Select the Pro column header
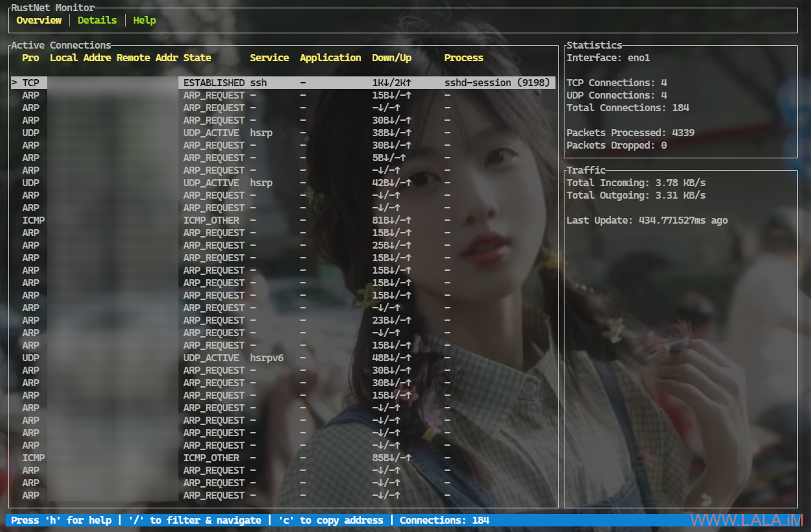The height and width of the screenshot is (532, 811). tap(31, 58)
